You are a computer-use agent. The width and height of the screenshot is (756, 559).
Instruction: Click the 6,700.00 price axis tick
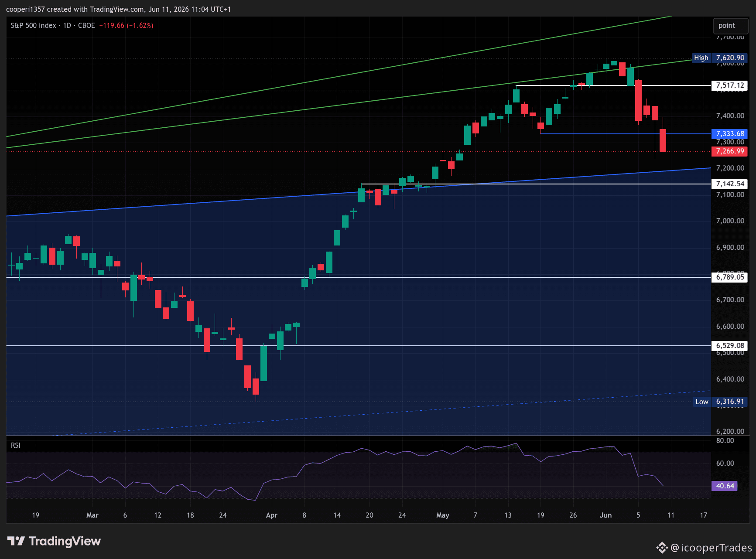730,300
